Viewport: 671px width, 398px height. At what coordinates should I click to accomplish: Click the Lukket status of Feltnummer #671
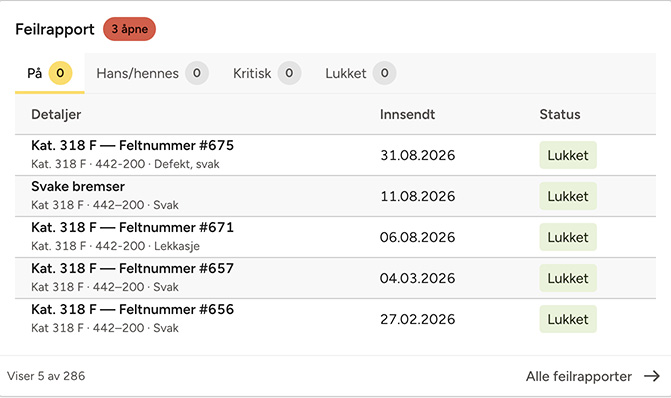(x=568, y=237)
